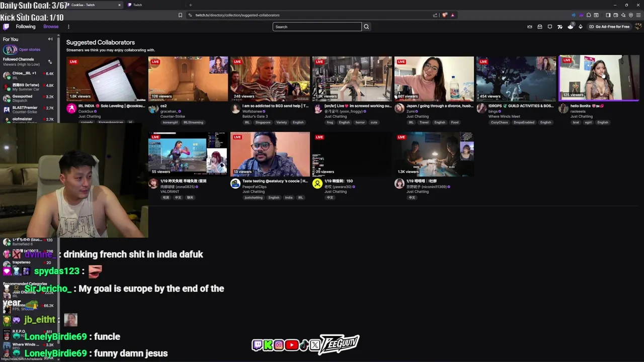Open the browser hamburger menu
Screen dimensions: 644x362
tap(638, 15)
